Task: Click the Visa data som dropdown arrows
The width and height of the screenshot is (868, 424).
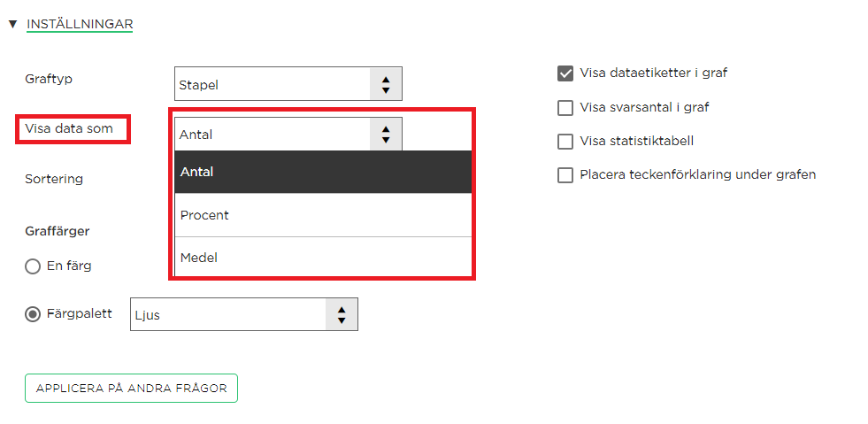Action: [386, 134]
